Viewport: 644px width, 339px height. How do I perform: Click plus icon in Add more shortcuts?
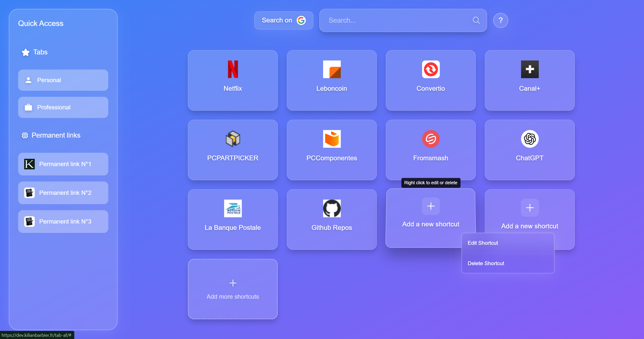(233, 283)
